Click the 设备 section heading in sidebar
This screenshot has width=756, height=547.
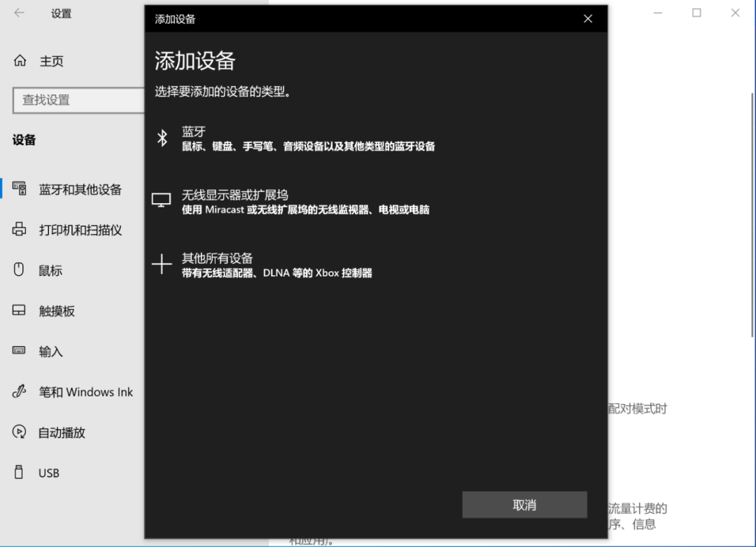pos(24,140)
